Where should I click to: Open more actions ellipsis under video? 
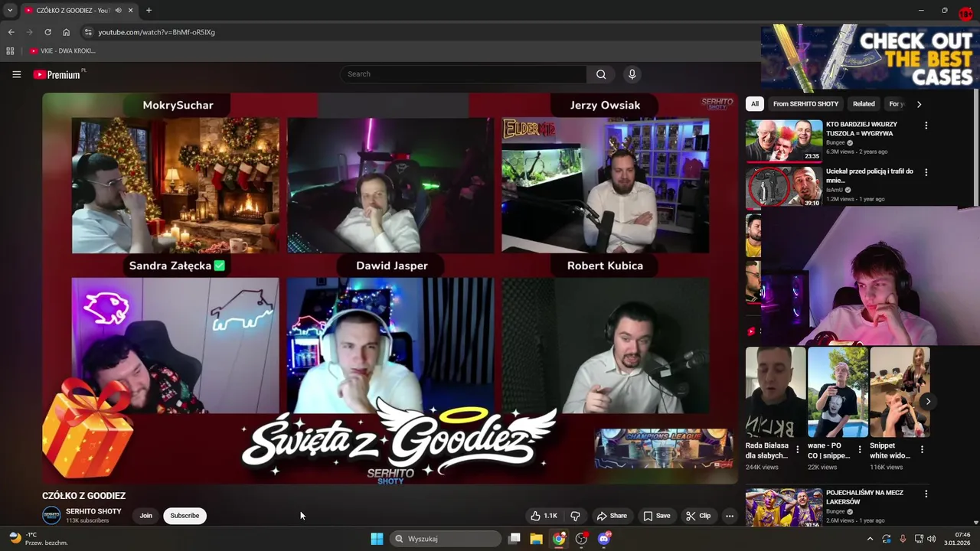730,516
